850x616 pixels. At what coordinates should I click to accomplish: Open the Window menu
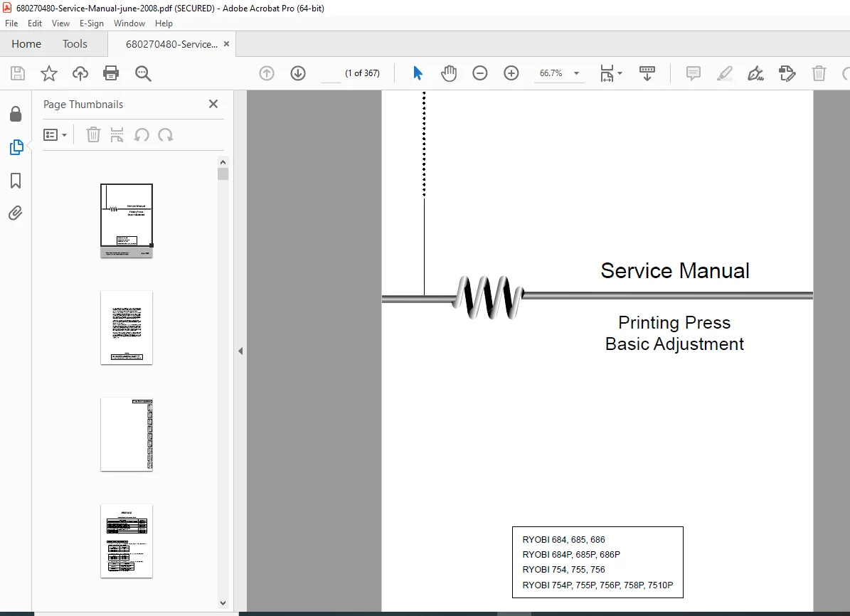coord(129,23)
